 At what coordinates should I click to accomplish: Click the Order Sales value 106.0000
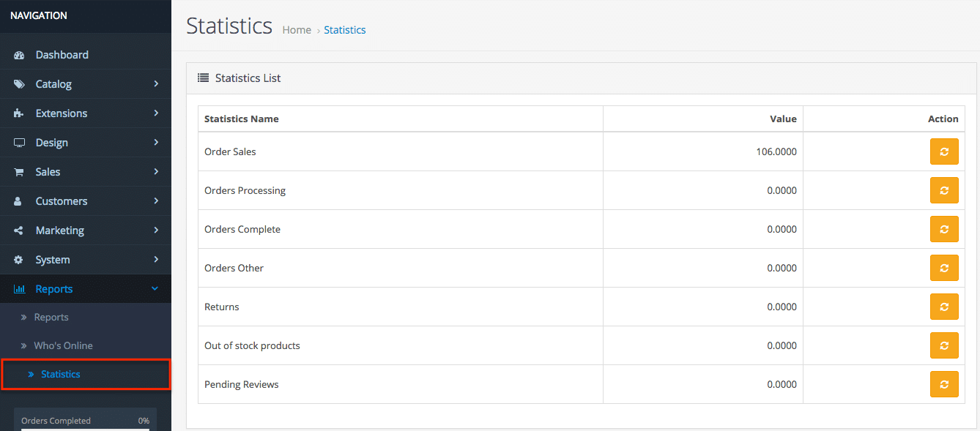[x=776, y=151]
